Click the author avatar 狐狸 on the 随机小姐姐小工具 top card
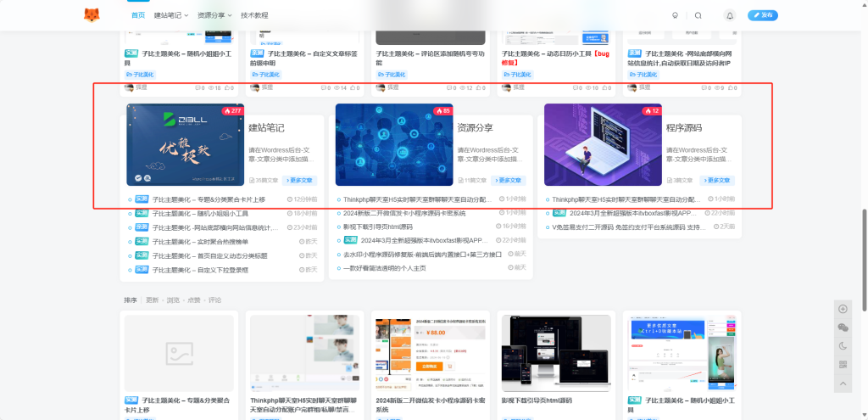Image resolution: width=868 pixels, height=420 pixels. pos(129,87)
